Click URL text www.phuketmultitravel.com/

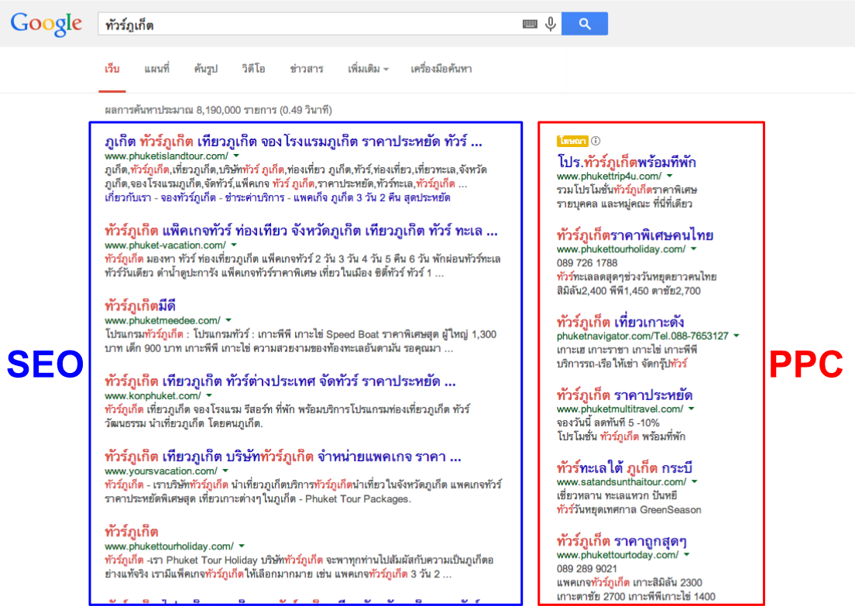[620, 409]
